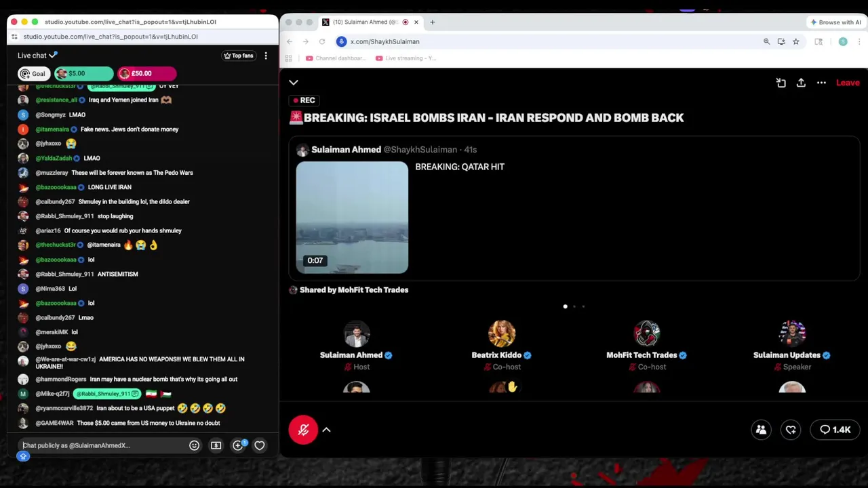Reload the x.com page
This screenshot has height=488, width=868.
tap(322, 41)
